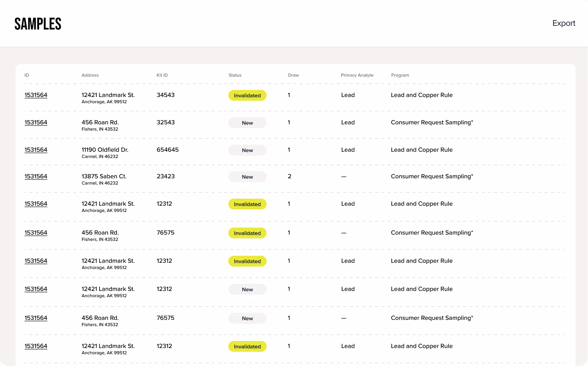This screenshot has width=588, height=366.
Task: Click the Invalidated badge for Kit ID 12312
Action: tap(247, 204)
